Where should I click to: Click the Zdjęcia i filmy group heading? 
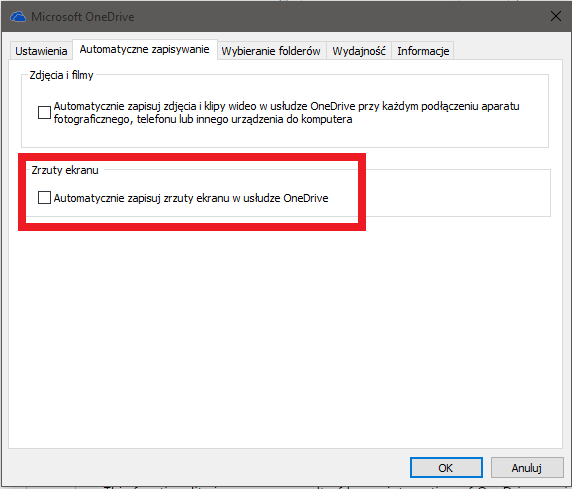61,75
